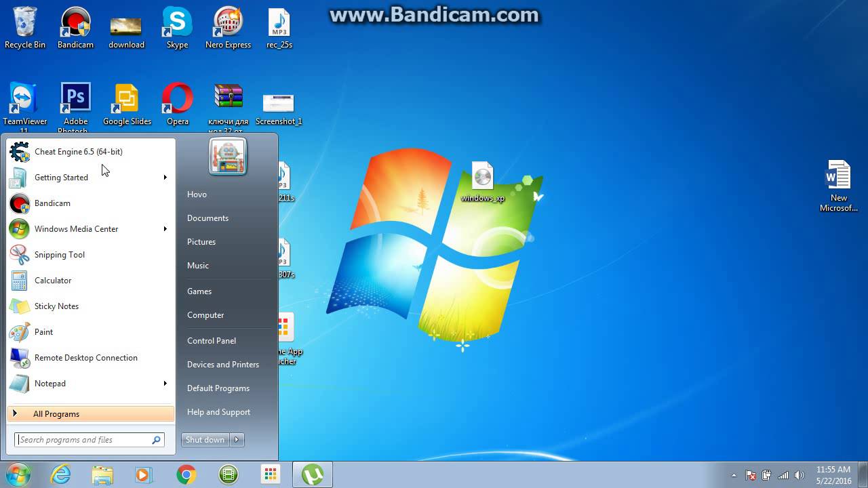Select the WinRAR archive desktop icon
The width and height of the screenshot is (868, 488).
click(229, 107)
